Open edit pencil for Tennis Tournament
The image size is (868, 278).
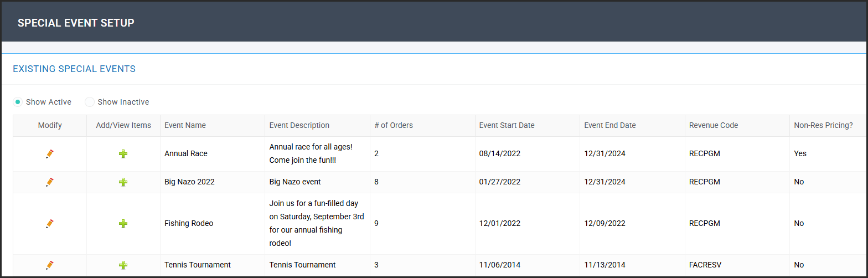click(x=50, y=265)
